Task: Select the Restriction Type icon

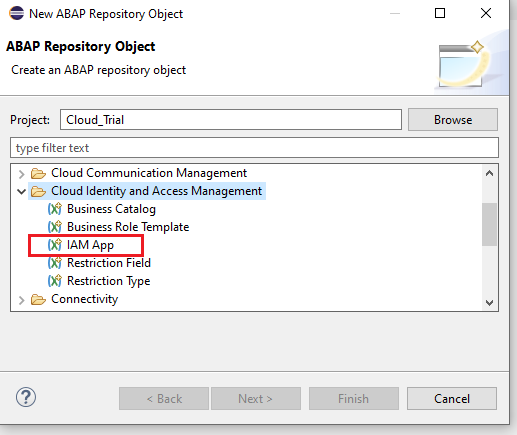Action: tap(55, 281)
